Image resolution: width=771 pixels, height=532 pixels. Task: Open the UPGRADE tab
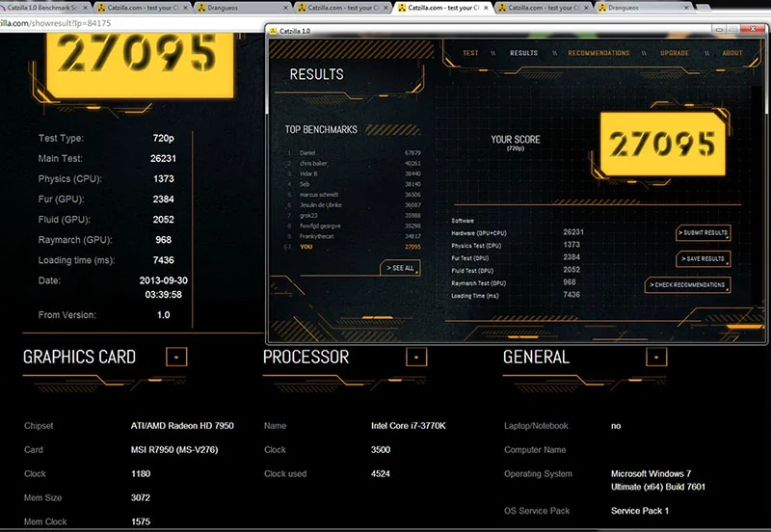point(674,53)
